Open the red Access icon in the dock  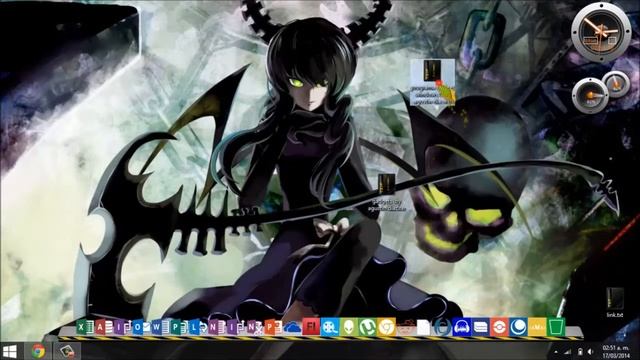tap(104, 327)
